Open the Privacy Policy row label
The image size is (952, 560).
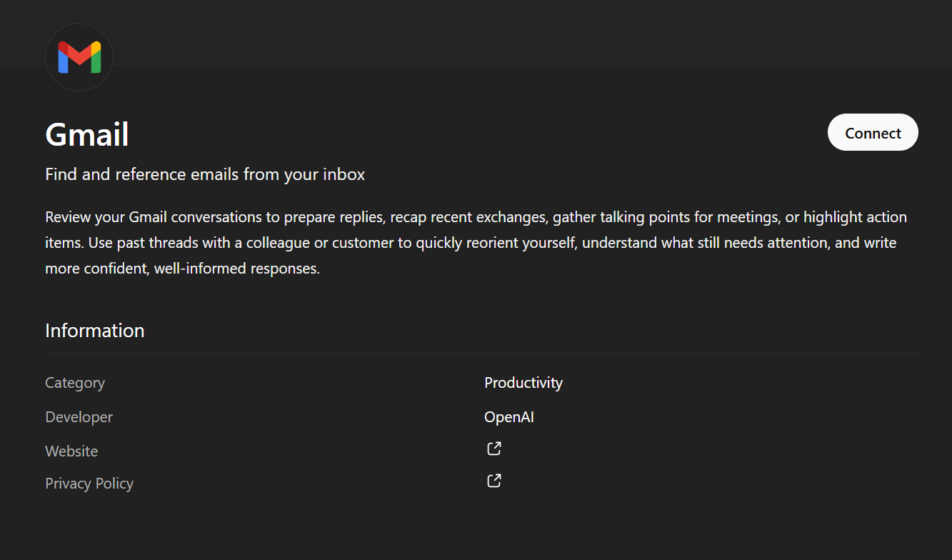coord(89,483)
